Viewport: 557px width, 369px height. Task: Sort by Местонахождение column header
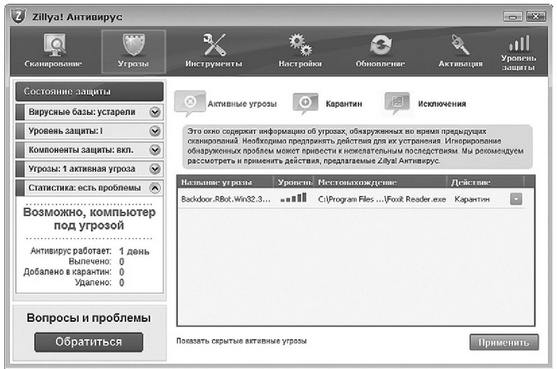point(380,182)
